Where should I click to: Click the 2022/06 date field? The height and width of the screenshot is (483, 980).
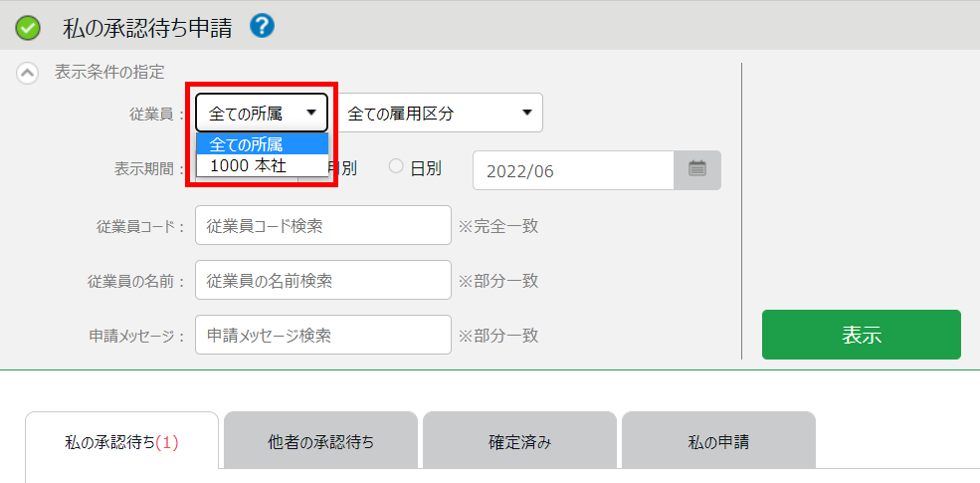coord(573,170)
